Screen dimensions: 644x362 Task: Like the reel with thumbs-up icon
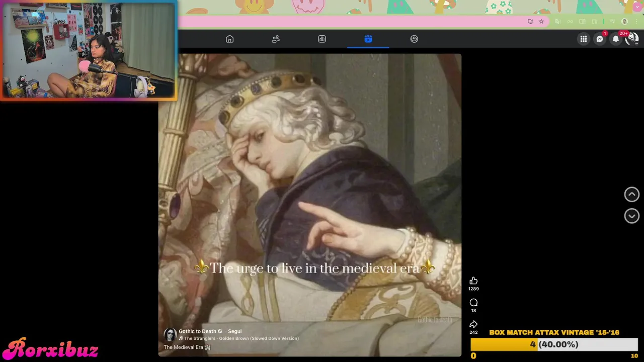[473, 281]
